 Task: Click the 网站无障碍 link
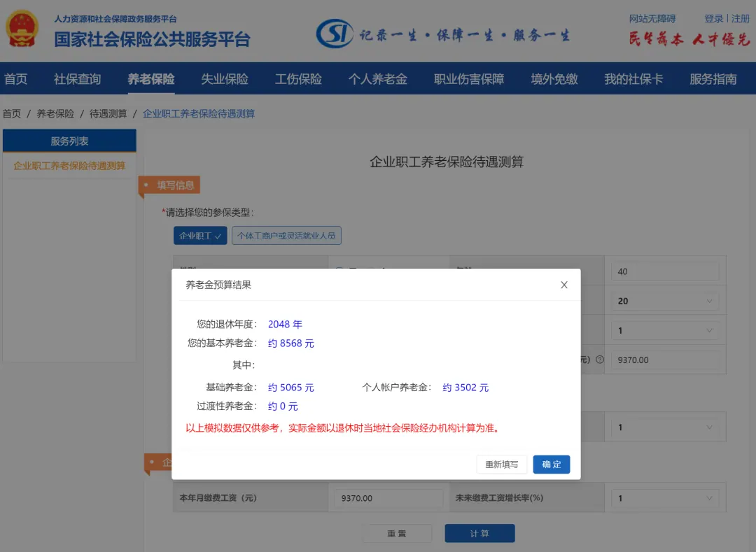point(652,18)
